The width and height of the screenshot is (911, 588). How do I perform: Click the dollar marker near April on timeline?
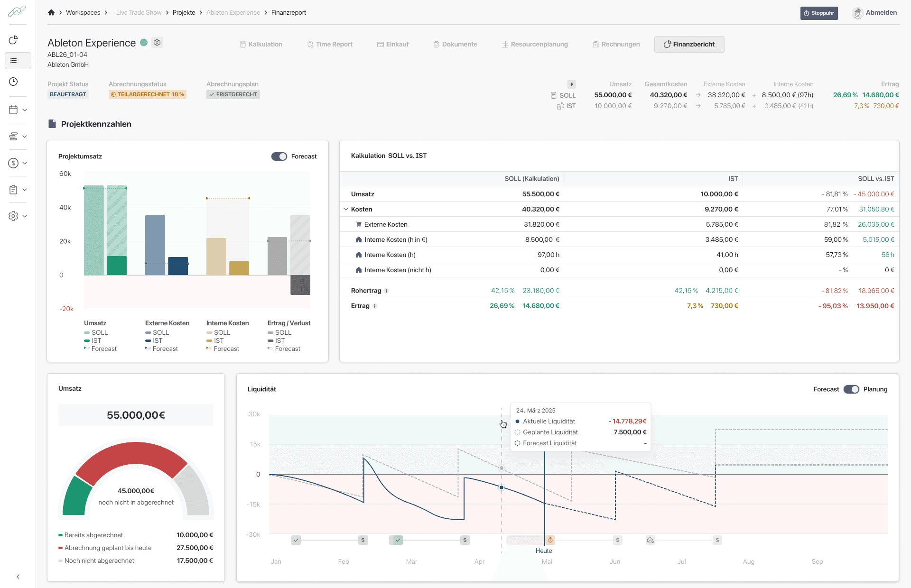pos(465,540)
